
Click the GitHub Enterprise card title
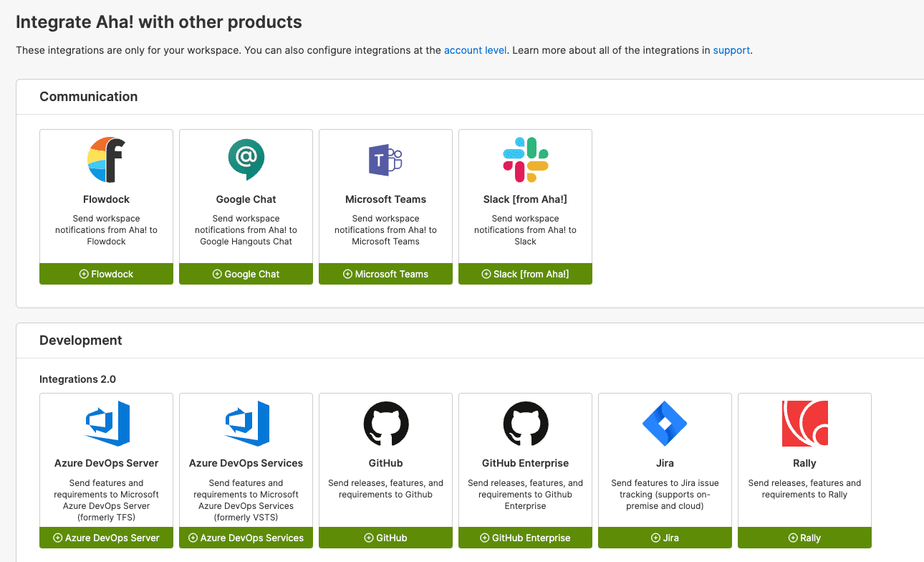[525, 463]
